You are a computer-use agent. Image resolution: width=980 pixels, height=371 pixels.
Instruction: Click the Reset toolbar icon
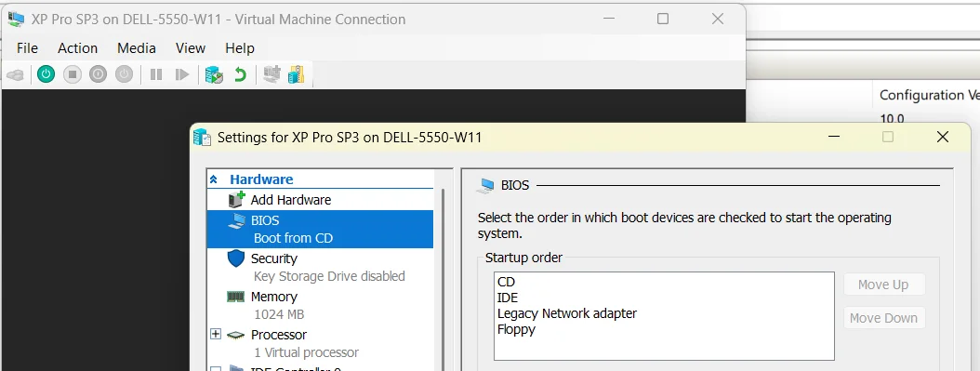(x=182, y=75)
